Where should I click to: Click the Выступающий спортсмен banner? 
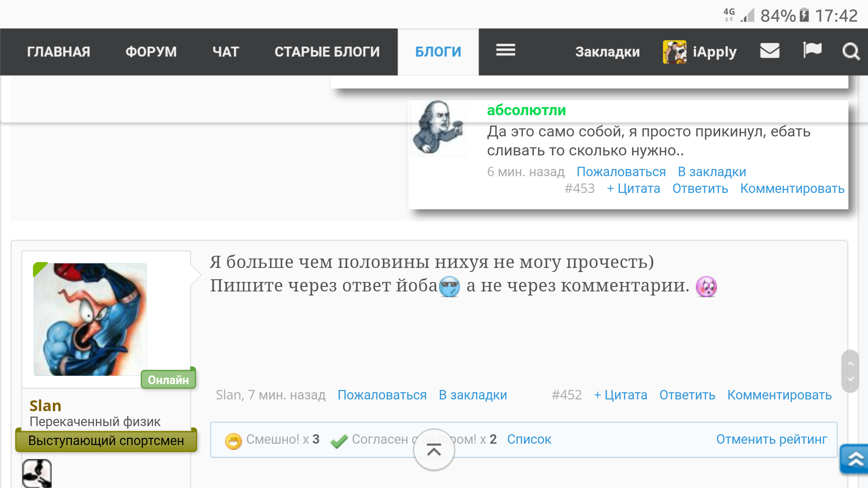[106, 440]
